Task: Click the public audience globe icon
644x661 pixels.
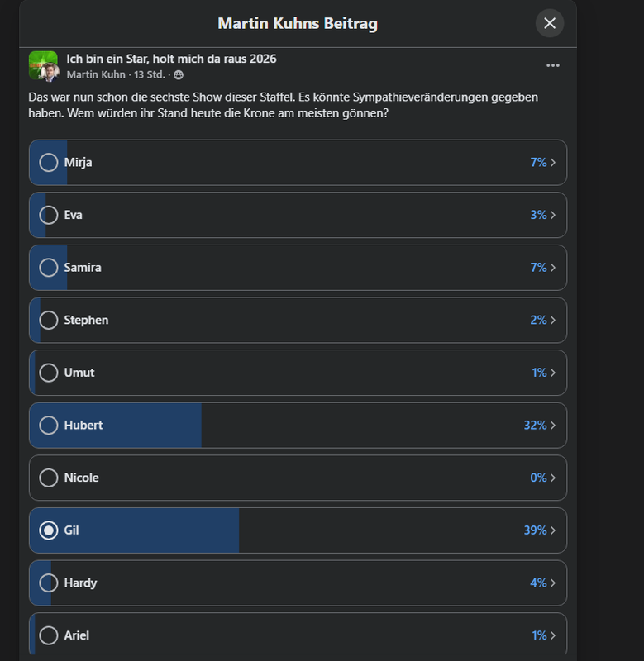Action: [x=179, y=74]
